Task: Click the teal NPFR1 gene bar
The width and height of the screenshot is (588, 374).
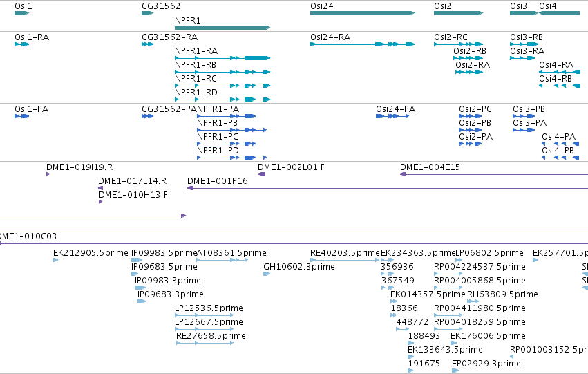Action: pyautogui.click(x=222, y=28)
